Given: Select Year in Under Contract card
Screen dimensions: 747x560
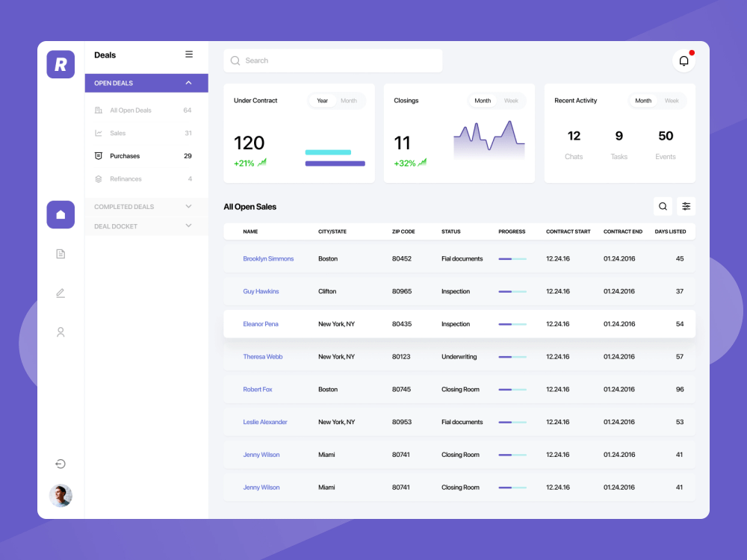Looking at the screenshot, I should click(323, 101).
